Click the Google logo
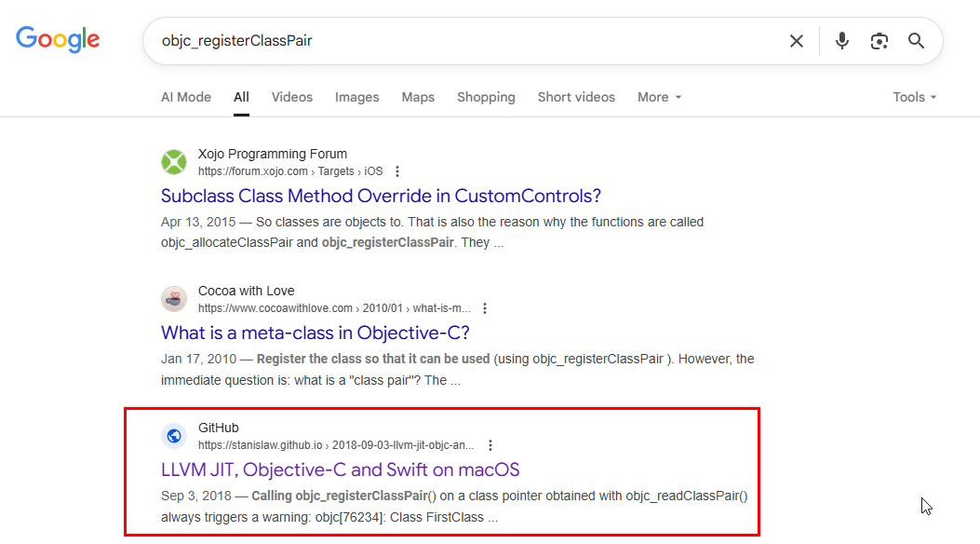Viewport: 980px width, 544px height. [x=58, y=39]
